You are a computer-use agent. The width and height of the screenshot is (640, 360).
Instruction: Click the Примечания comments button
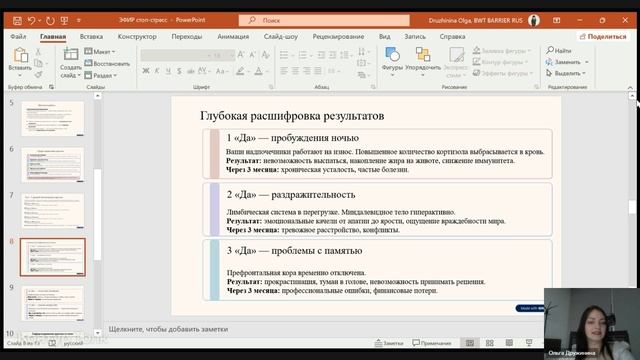pos(431,343)
